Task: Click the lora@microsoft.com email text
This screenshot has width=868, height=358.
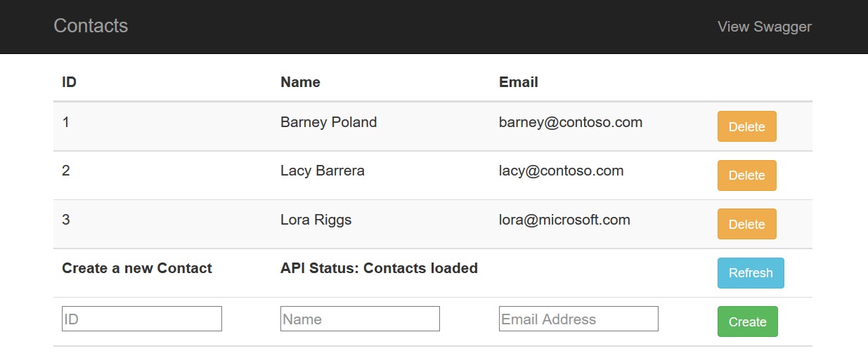Action: 564,220
